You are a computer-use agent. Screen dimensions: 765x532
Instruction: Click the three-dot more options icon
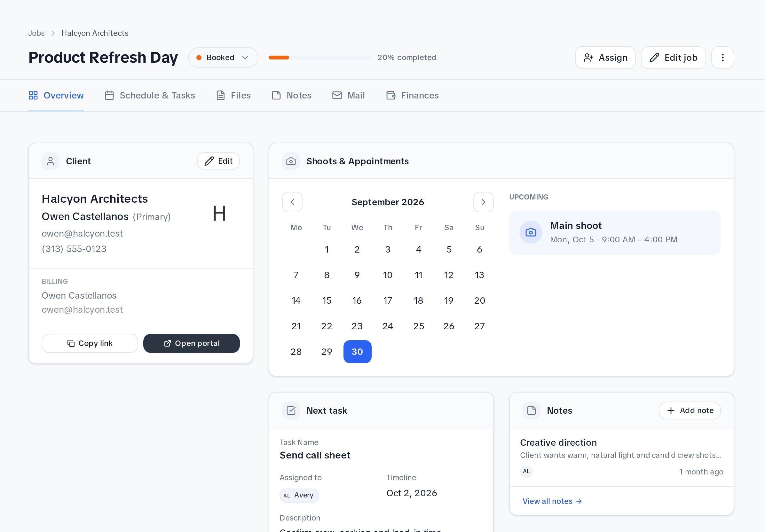click(x=722, y=58)
